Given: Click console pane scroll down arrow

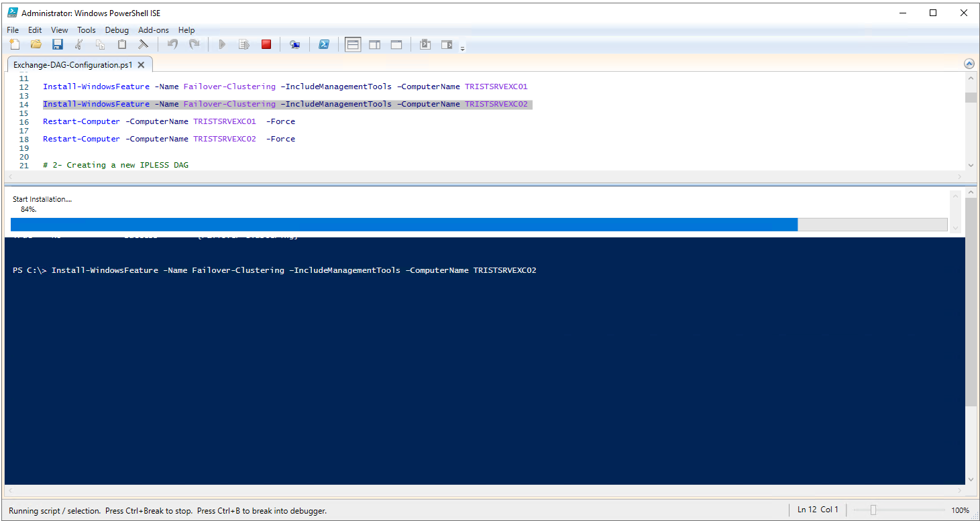Looking at the screenshot, I should point(971,479).
